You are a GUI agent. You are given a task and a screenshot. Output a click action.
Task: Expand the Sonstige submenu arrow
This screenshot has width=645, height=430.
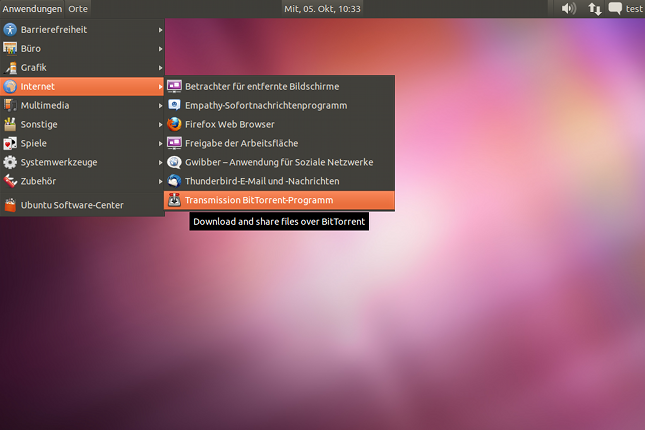(160, 125)
